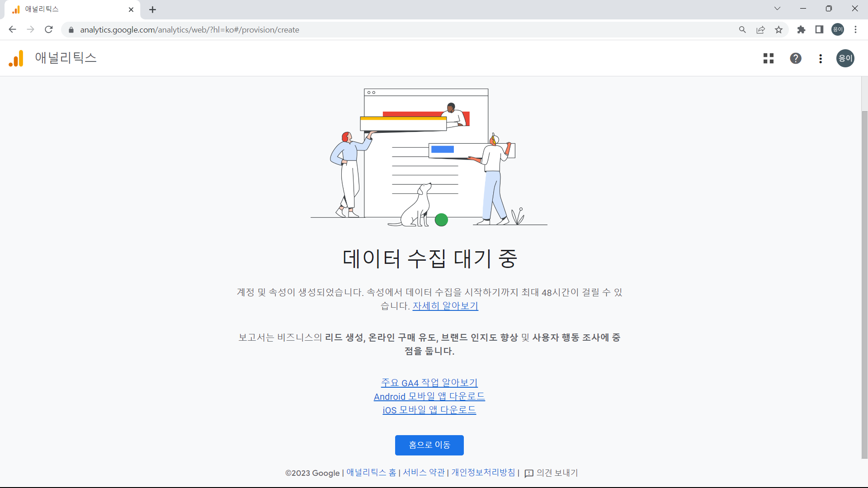Image resolution: width=868 pixels, height=488 pixels.
Task: Open the Analytics help icon
Action: (x=796, y=58)
